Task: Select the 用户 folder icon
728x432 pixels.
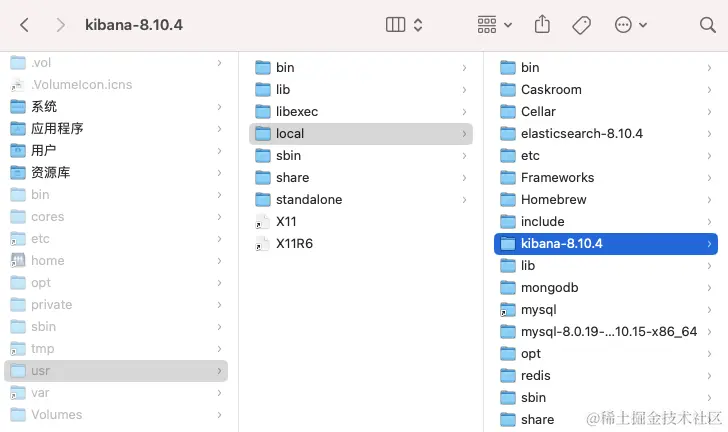Action: [x=18, y=151]
